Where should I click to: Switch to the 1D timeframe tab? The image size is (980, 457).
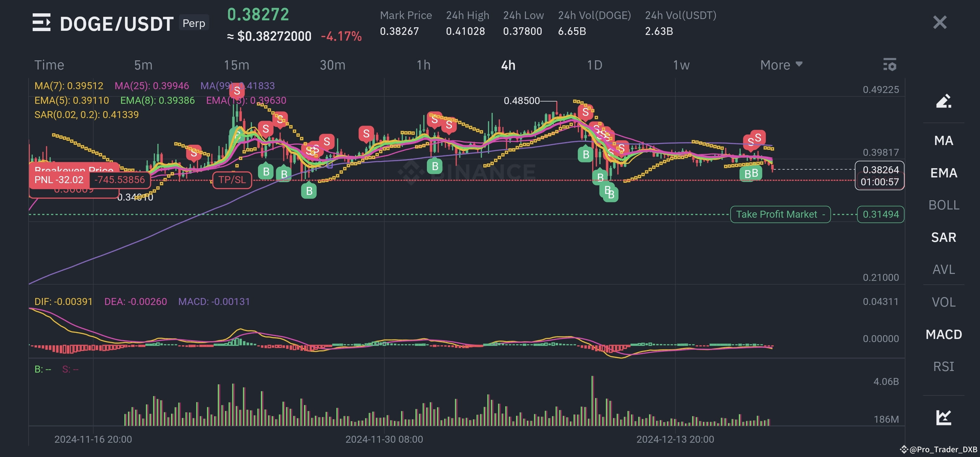tap(595, 65)
